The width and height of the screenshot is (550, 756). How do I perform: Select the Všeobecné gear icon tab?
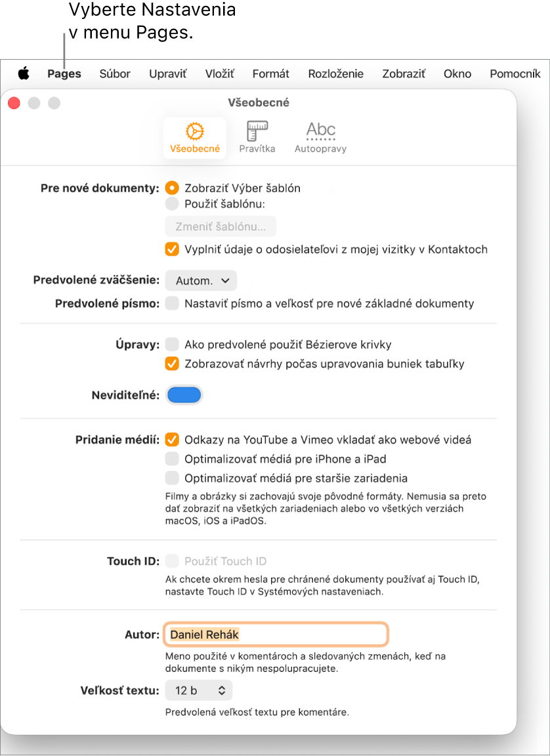[195, 138]
